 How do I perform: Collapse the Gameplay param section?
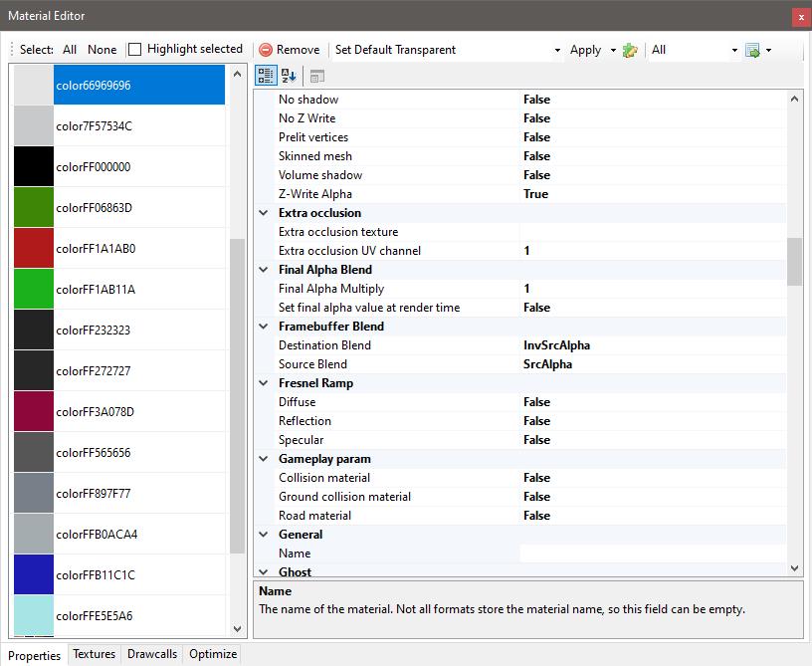[264, 459]
